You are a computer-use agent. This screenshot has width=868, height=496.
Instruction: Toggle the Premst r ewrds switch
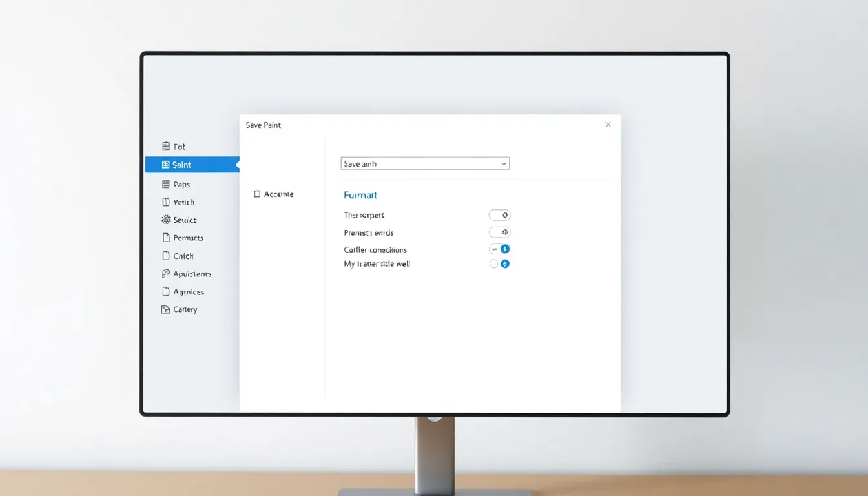point(499,232)
